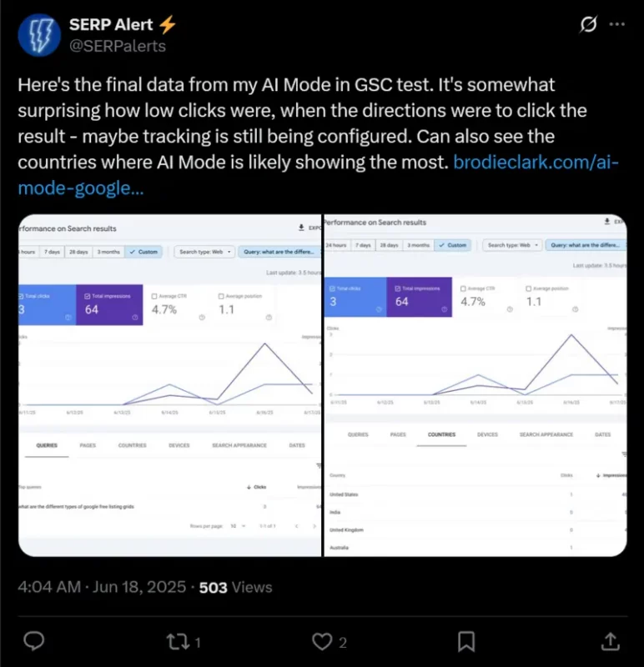Open the SERP Alert profile avatar
The height and width of the screenshot is (667, 644).
(x=39, y=35)
